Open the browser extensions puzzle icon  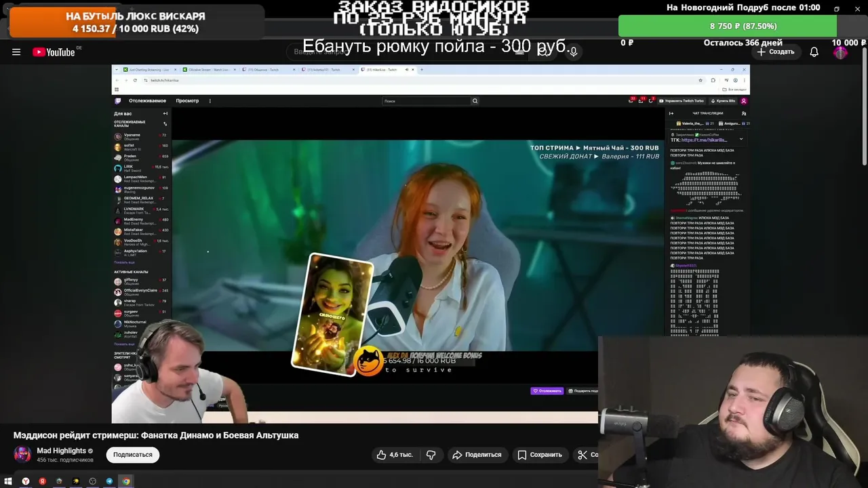[713, 80]
